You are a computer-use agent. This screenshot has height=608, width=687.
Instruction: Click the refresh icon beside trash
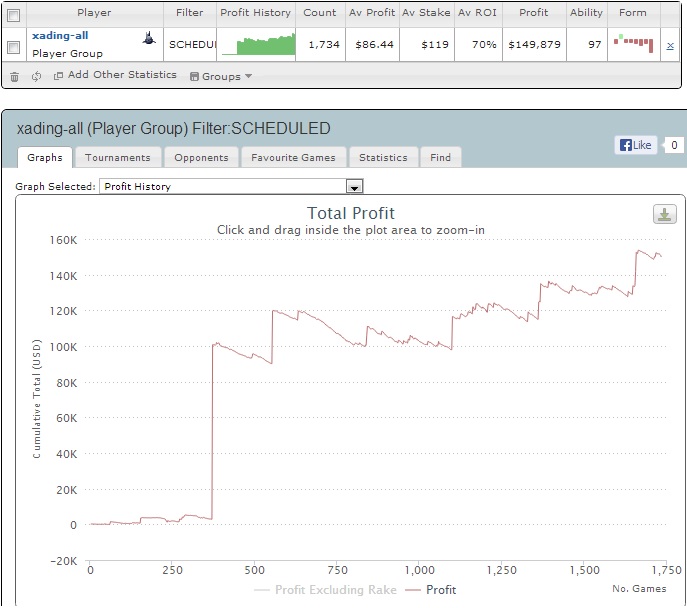pos(36,76)
